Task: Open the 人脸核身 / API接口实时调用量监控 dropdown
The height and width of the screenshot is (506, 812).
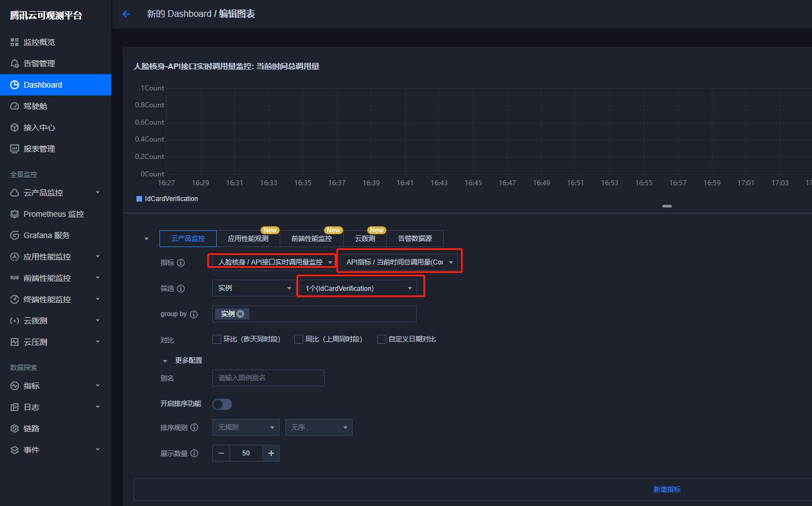Action: tap(274, 262)
